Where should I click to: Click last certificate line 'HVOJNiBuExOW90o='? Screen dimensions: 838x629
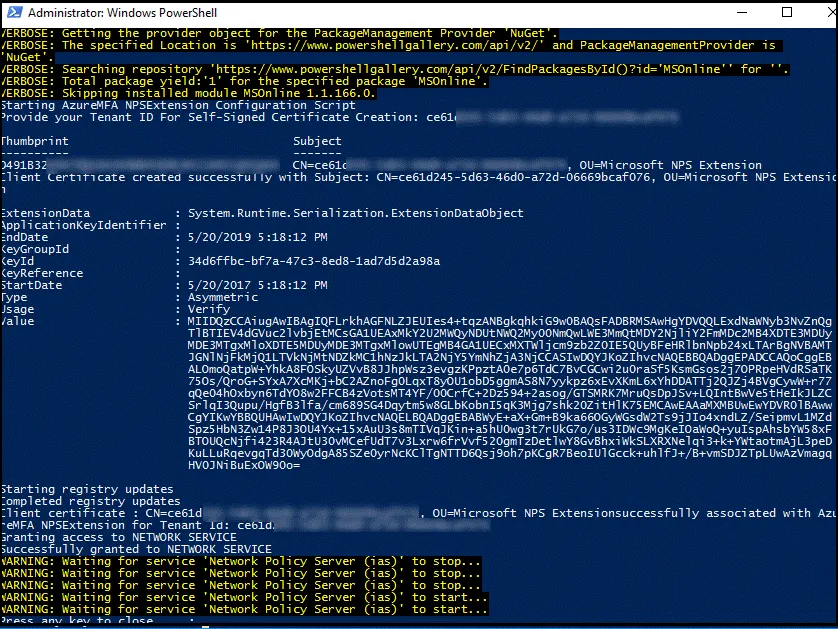click(244, 465)
